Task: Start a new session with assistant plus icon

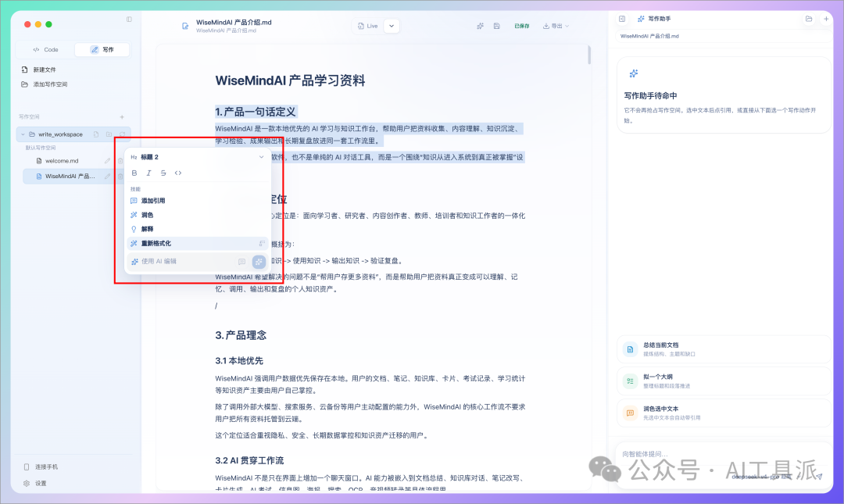Action: pyautogui.click(x=826, y=19)
